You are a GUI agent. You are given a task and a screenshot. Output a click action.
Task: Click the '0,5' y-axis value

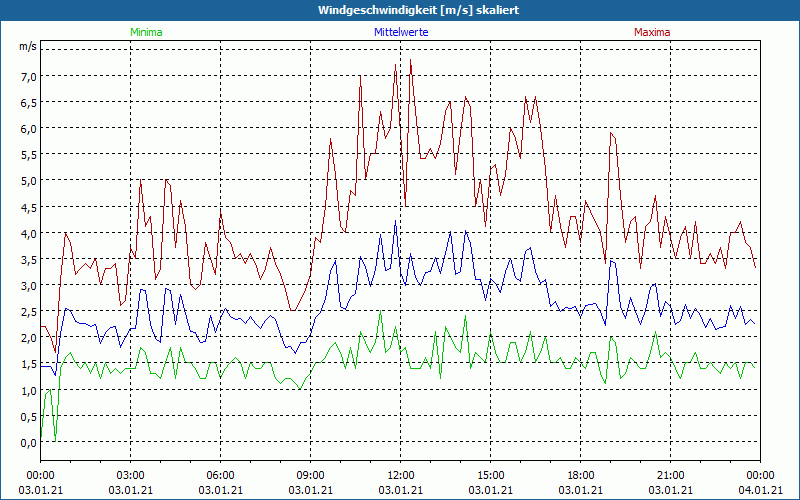tap(29, 417)
